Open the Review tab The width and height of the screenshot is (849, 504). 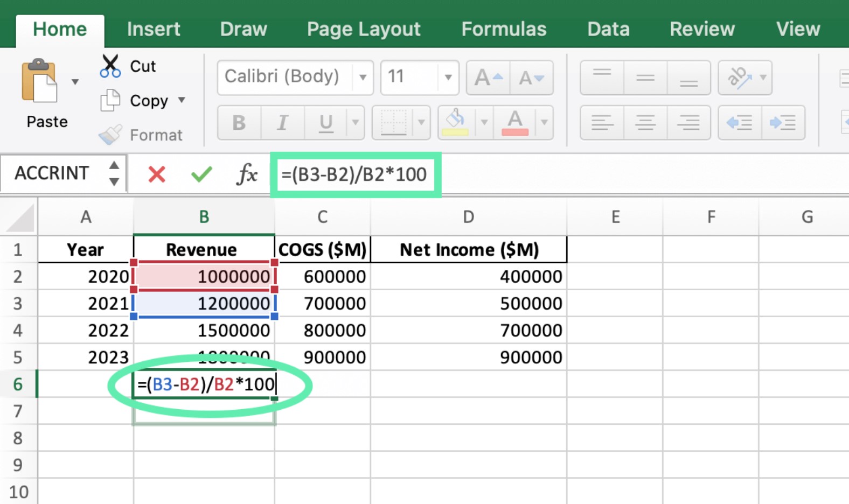pos(702,29)
